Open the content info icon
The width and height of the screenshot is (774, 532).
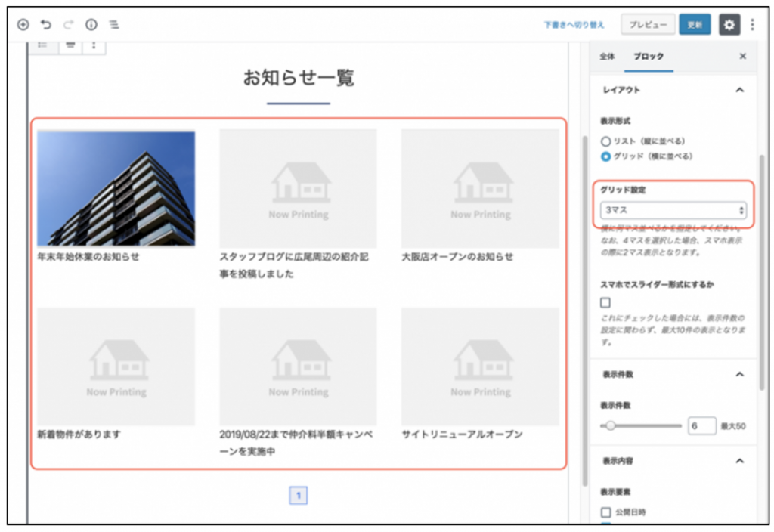point(91,24)
